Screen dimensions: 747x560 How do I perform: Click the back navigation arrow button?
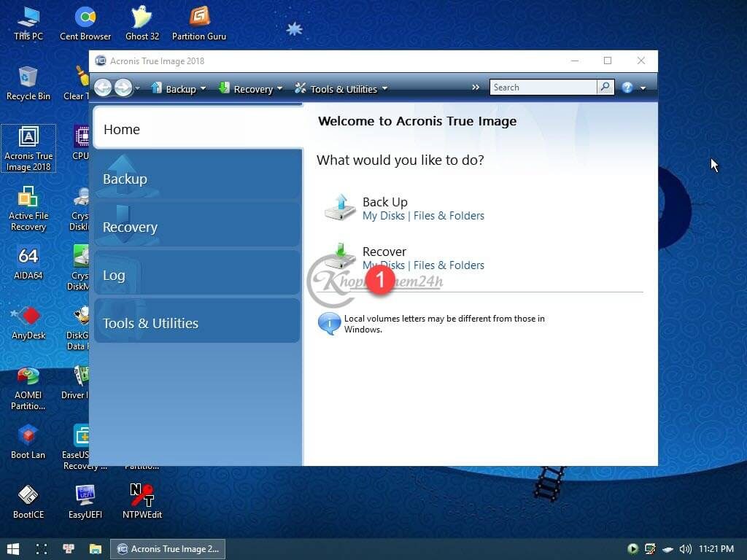(x=103, y=88)
